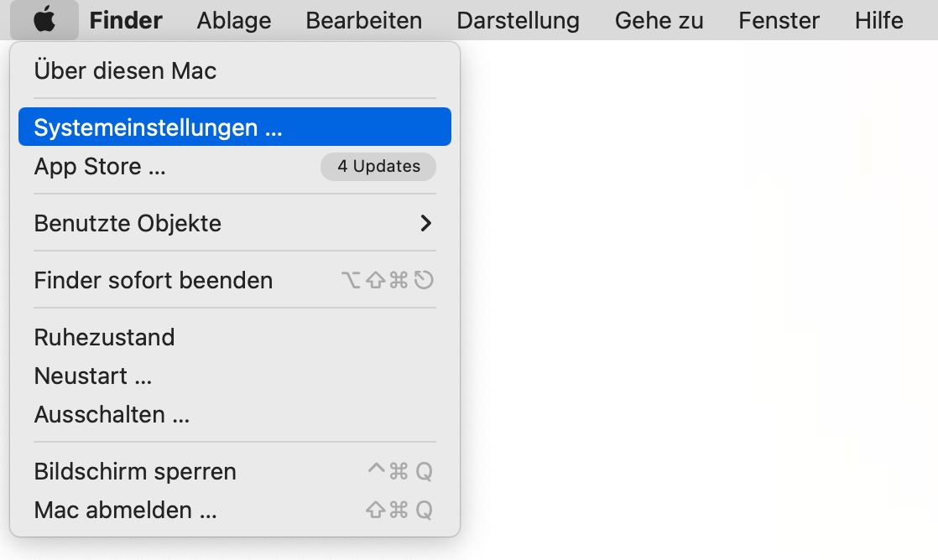Image resolution: width=938 pixels, height=560 pixels.
Task: Expand the Benutzte Objekte submenu
Action: 128,224
